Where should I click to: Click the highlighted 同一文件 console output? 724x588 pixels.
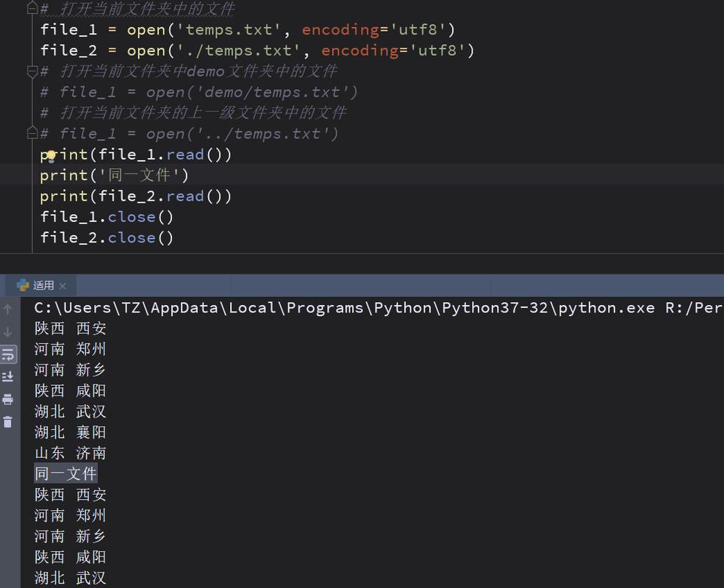coord(65,473)
